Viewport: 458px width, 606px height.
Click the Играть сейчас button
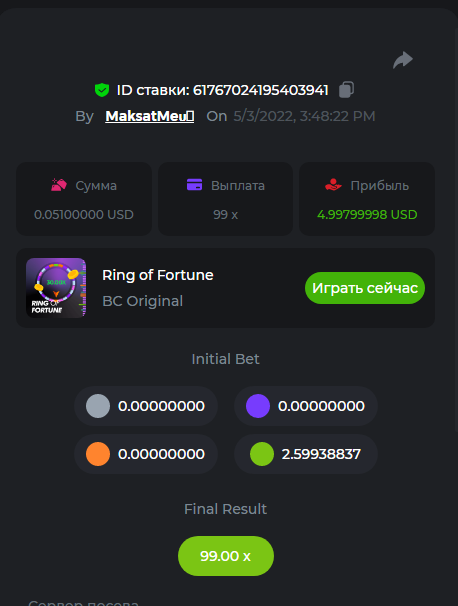tap(365, 288)
